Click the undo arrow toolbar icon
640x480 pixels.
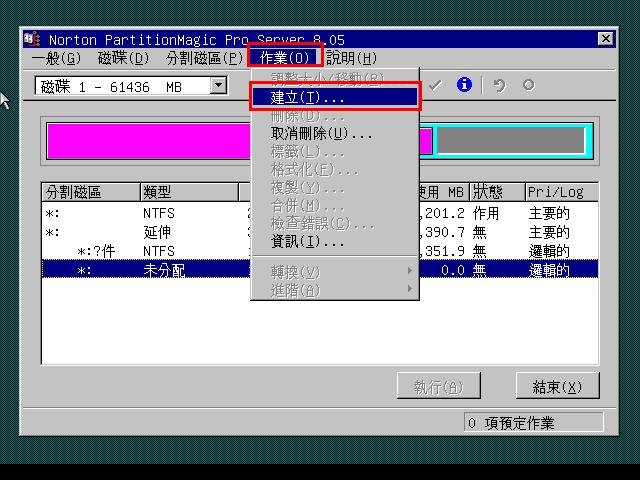pos(499,86)
